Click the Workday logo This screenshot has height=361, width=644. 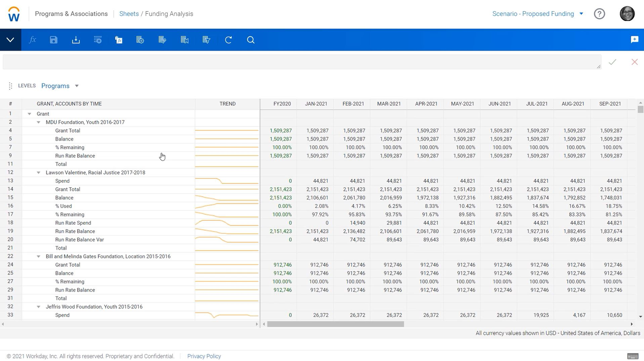[13, 13]
